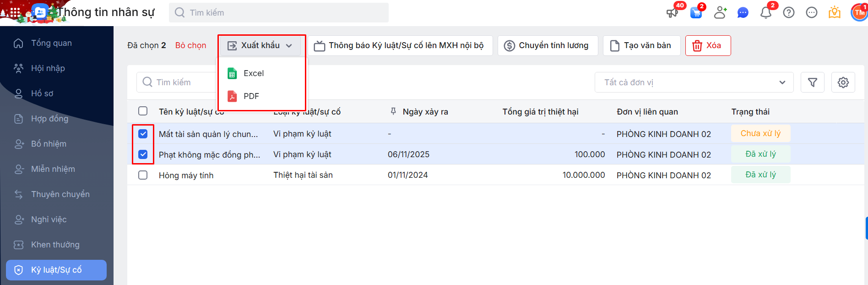Expand the Xuất khẩu dropdown arrow
Image resolution: width=868 pixels, height=285 pixels.
289,46
